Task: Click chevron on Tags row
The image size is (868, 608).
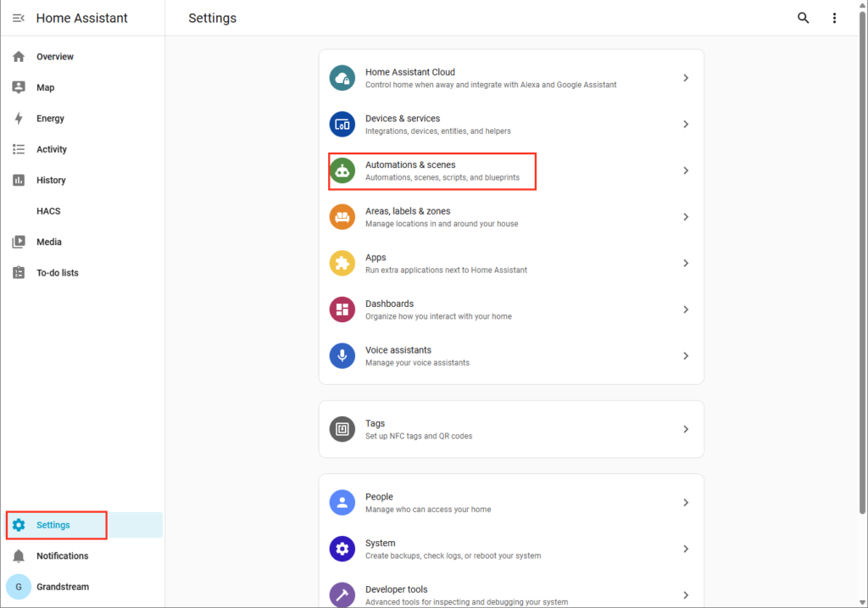Action: 686,429
